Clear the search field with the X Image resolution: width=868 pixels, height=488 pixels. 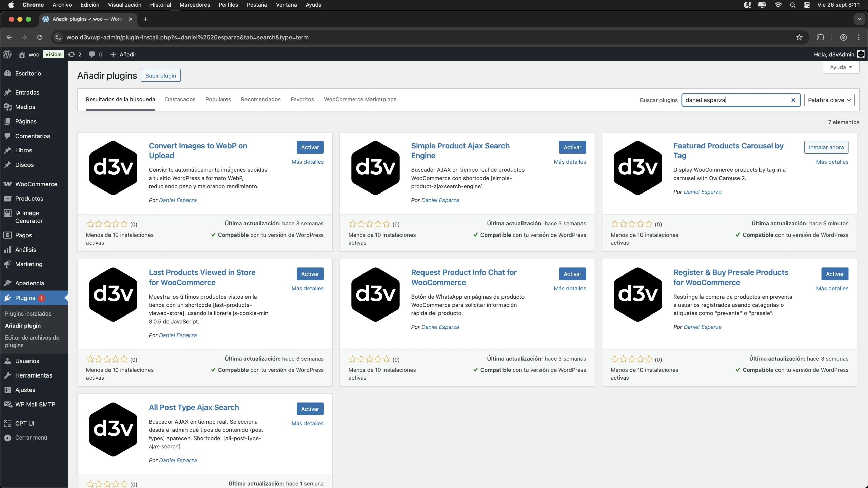[x=793, y=100]
